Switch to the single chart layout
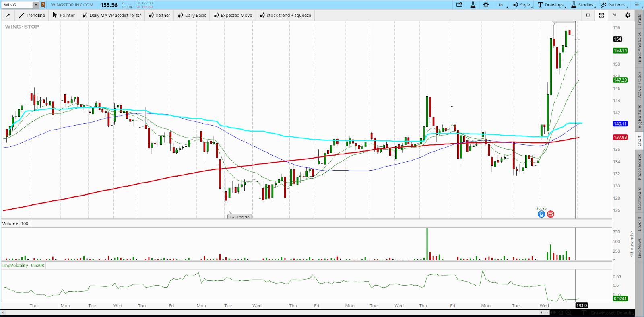Image resolution: width=644 pixels, height=317 pixels. [x=588, y=15]
